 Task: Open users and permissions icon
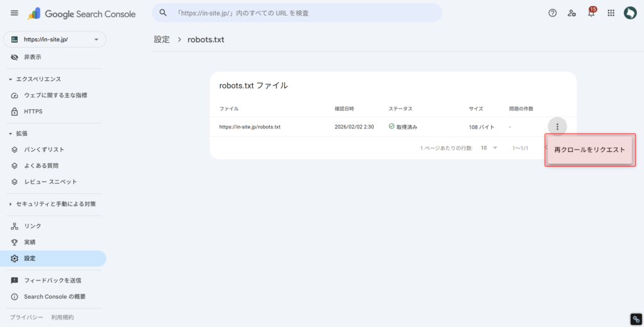[x=572, y=13]
